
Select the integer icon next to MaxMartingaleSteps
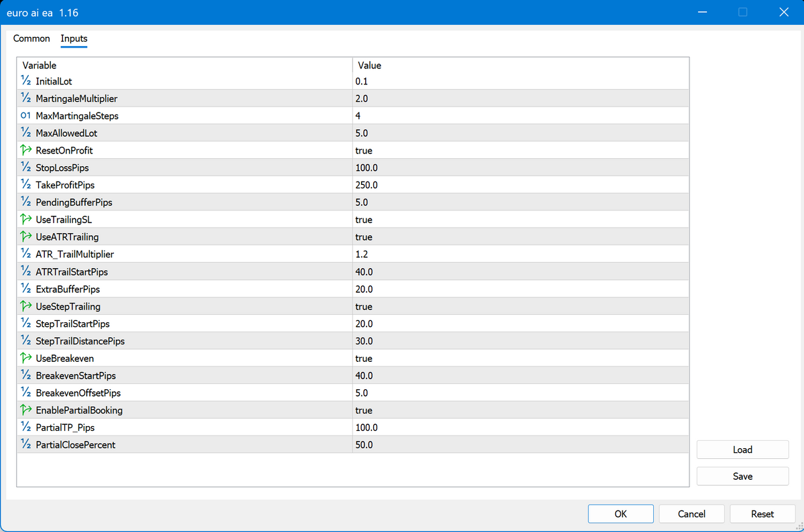pos(25,115)
